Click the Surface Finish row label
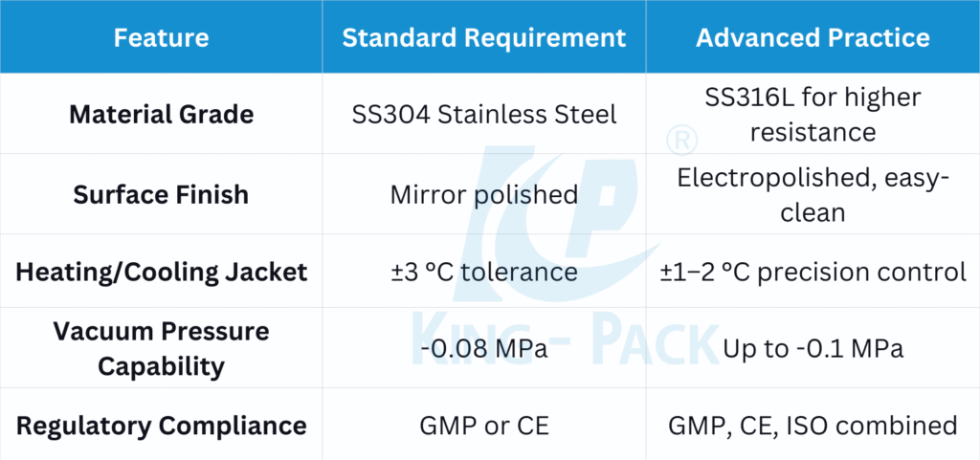 point(161,194)
